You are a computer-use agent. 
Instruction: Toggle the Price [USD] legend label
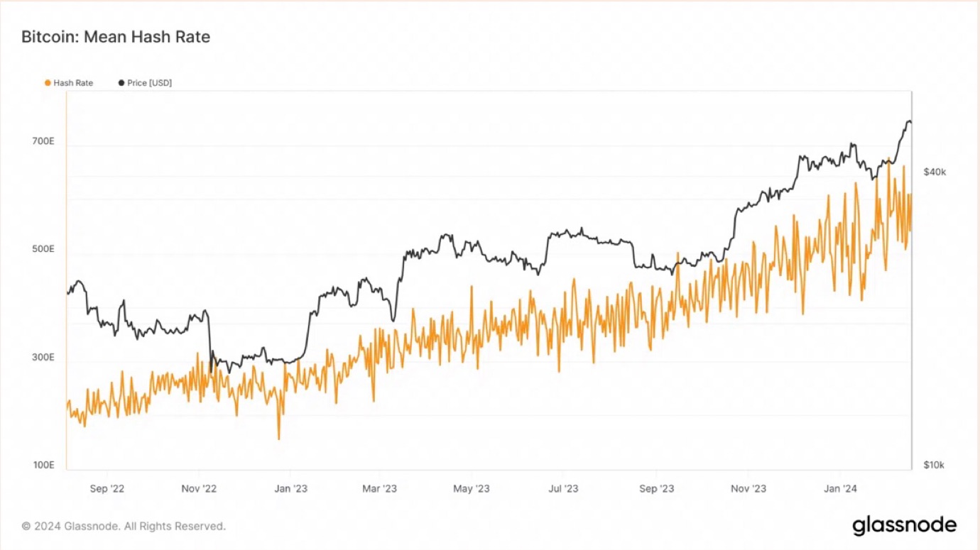(149, 83)
